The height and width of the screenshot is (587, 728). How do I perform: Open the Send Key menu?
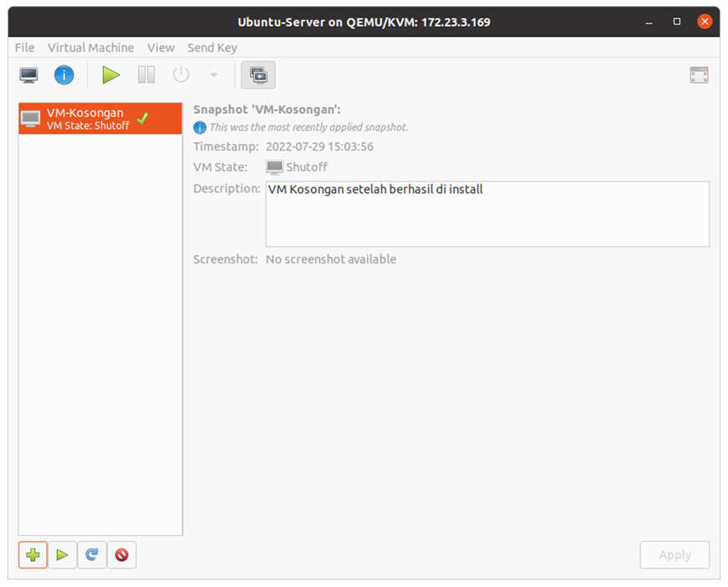(x=212, y=48)
